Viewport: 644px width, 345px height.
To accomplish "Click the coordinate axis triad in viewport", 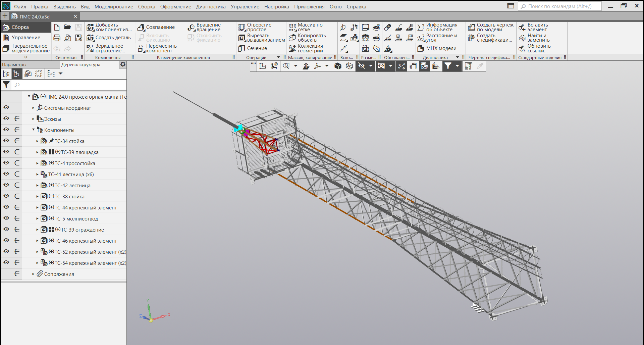I will (x=154, y=311).
